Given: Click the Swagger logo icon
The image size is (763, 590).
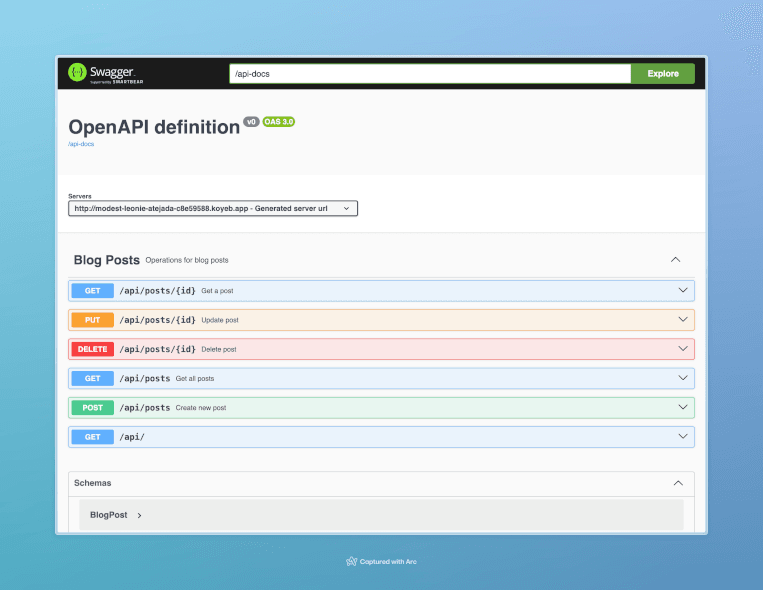Looking at the screenshot, I should tap(77, 73).
